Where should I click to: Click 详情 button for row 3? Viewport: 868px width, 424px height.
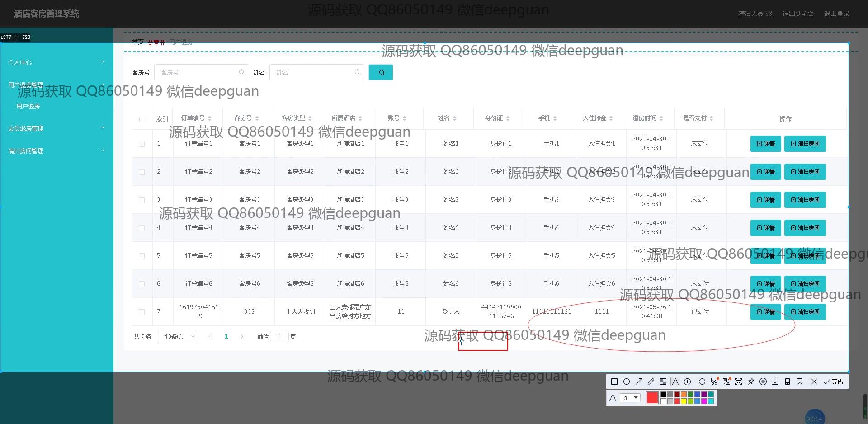(766, 200)
